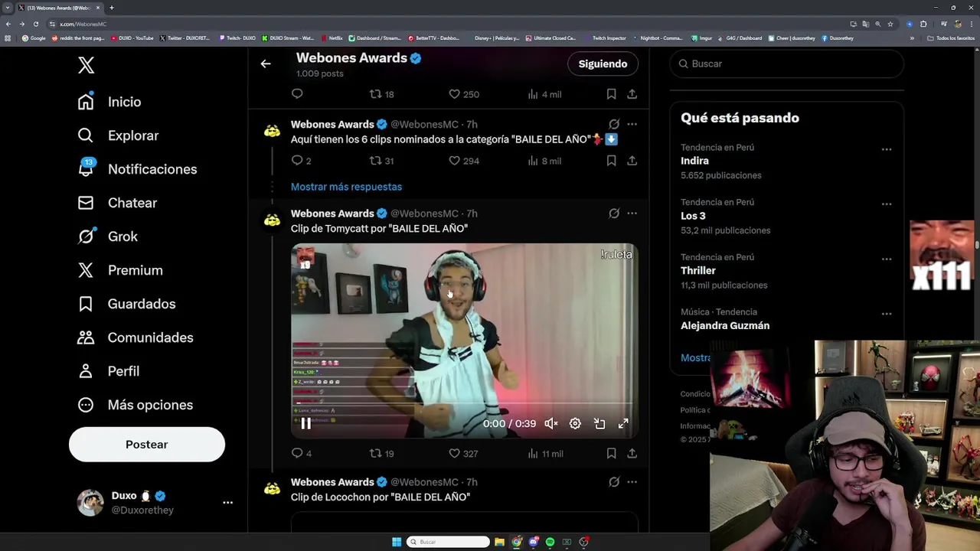View analytics of the 11 mil views post

coord(545,454)
